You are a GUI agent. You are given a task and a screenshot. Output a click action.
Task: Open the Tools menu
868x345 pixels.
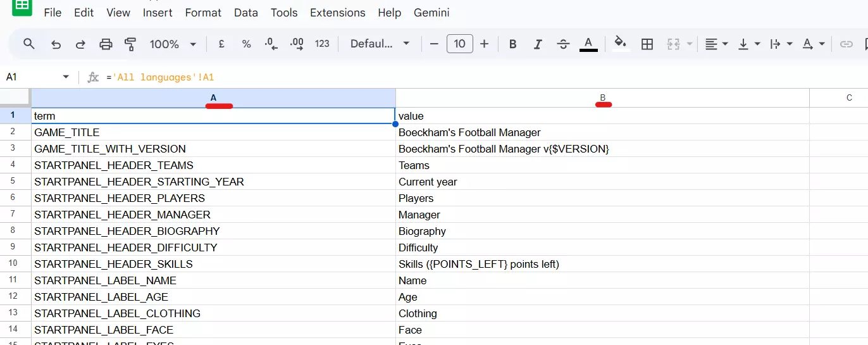point(284,13)
